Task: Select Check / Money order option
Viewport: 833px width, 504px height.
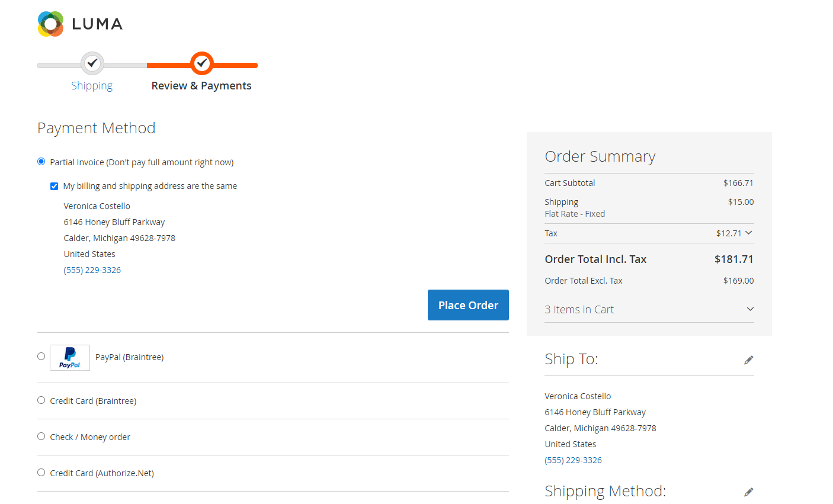Action: click(41, 436)
